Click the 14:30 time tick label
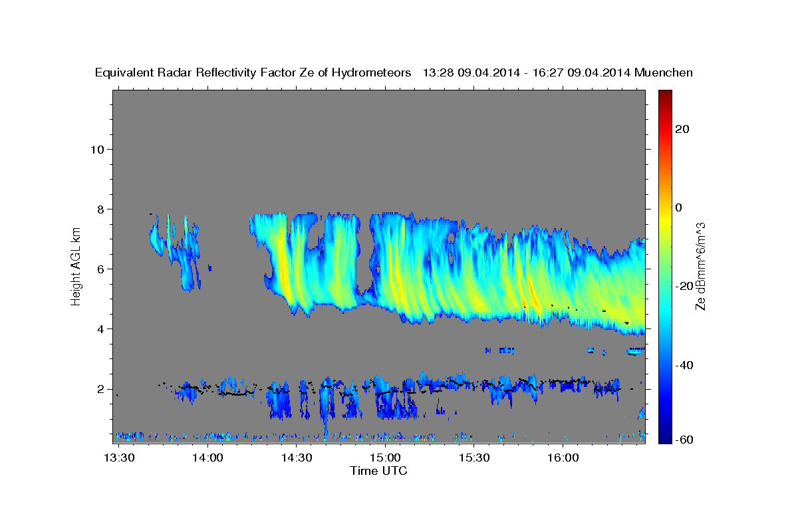The width and height of the screenshot is (798, 532). [x=297, y=458]
